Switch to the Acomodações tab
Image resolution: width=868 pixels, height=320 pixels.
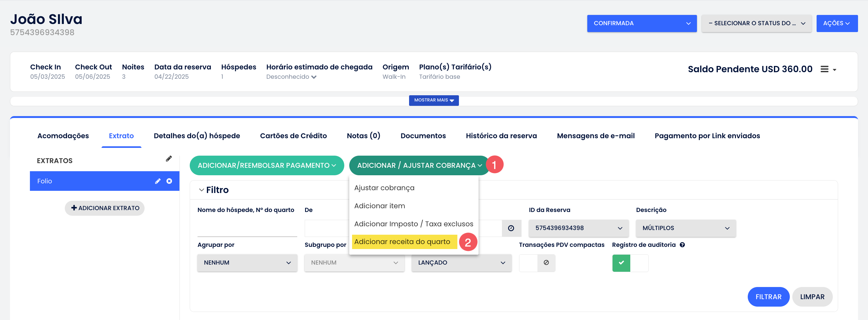63,136
